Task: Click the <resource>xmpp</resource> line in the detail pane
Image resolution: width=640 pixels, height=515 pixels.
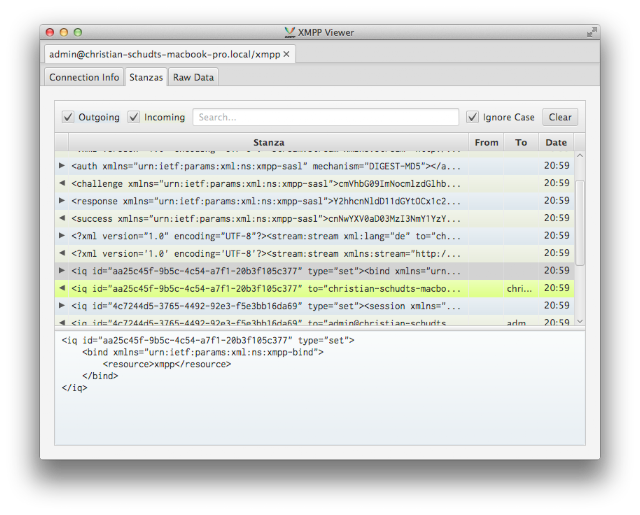Action: coord(167,364)
